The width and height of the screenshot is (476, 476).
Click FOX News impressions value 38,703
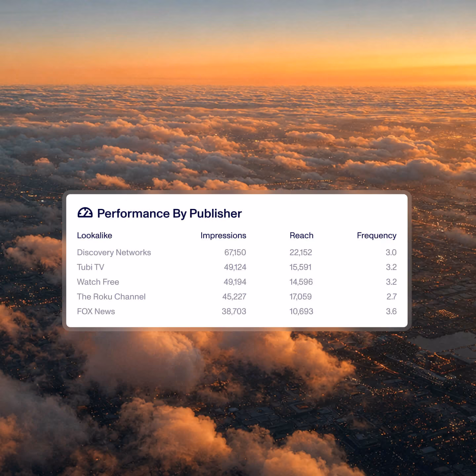(x=234, y=311)
